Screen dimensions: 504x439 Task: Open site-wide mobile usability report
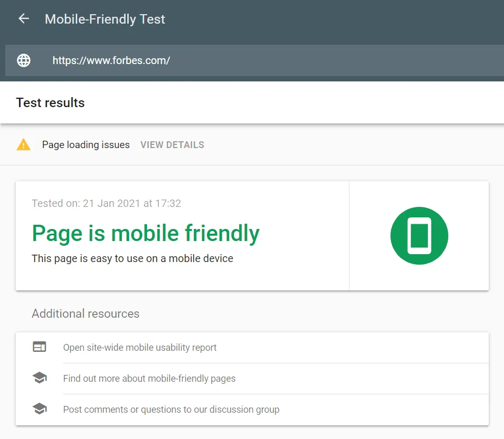(x=140, y=348)
